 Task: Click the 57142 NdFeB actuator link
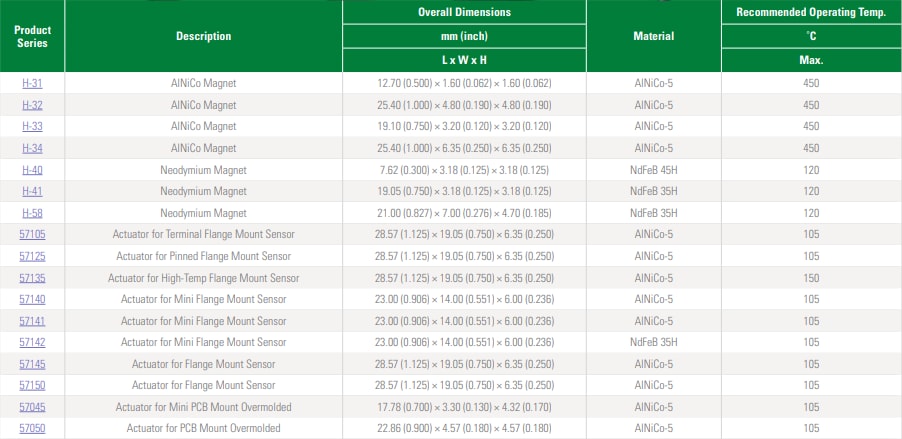click(32, 342)
